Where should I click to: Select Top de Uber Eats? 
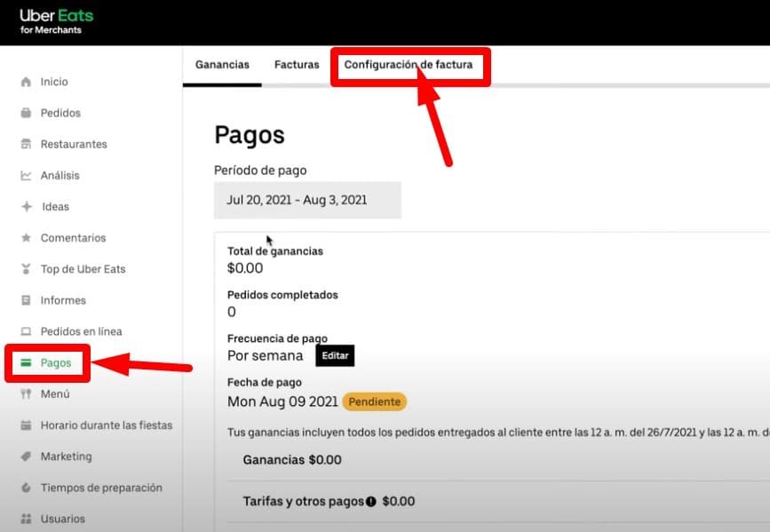coord(83,269)
